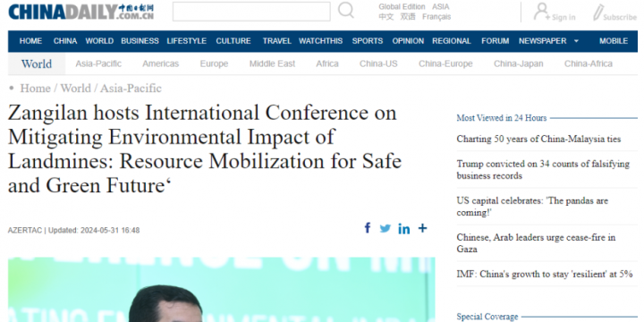
Task: Open the SPORTS menu item
Action: [368, 41]
